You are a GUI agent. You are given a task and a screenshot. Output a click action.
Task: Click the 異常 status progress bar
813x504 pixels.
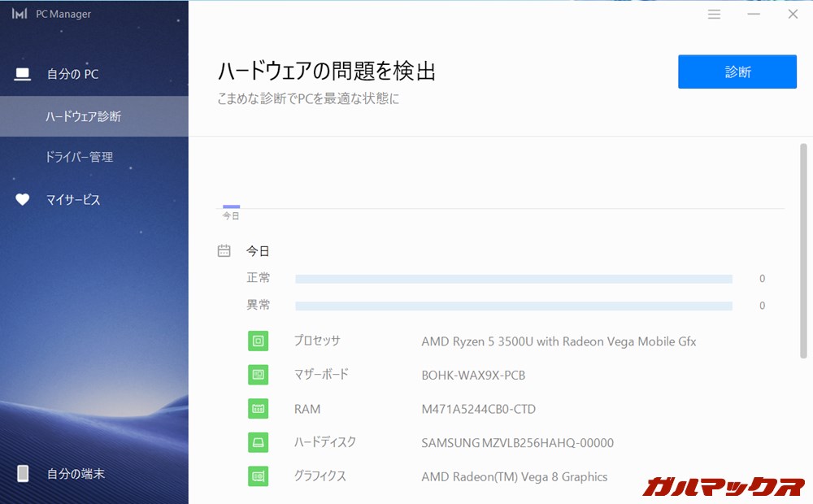point(513,306)
